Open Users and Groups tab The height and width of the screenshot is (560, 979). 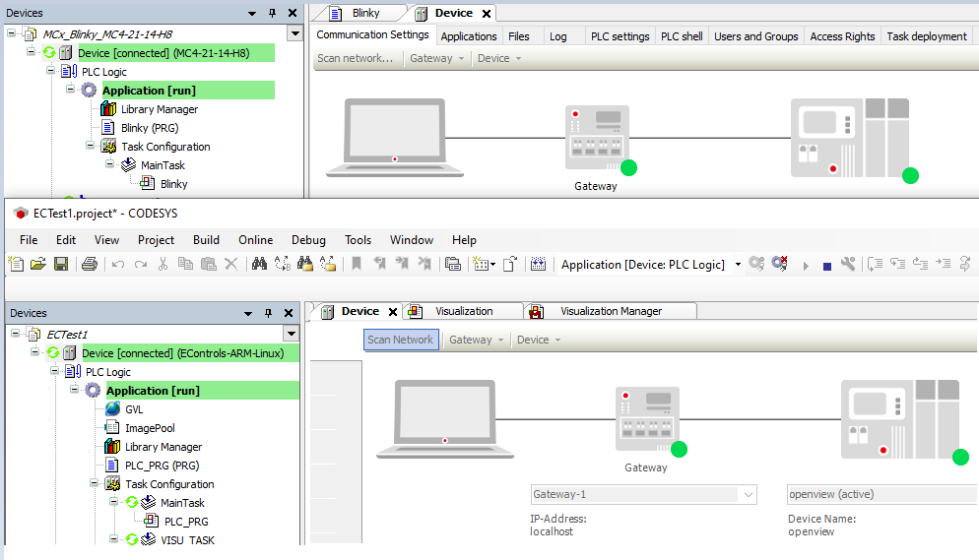[756, 36]
